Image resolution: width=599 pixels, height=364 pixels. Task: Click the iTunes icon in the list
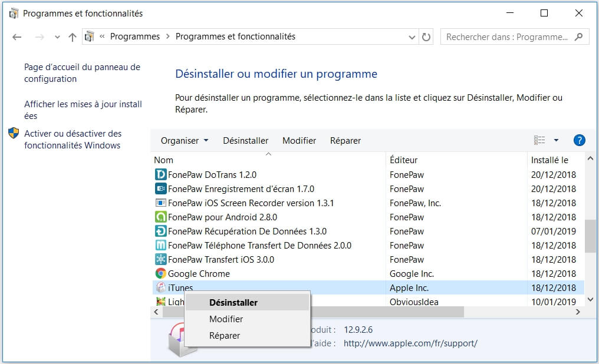(x=161, y=287)
